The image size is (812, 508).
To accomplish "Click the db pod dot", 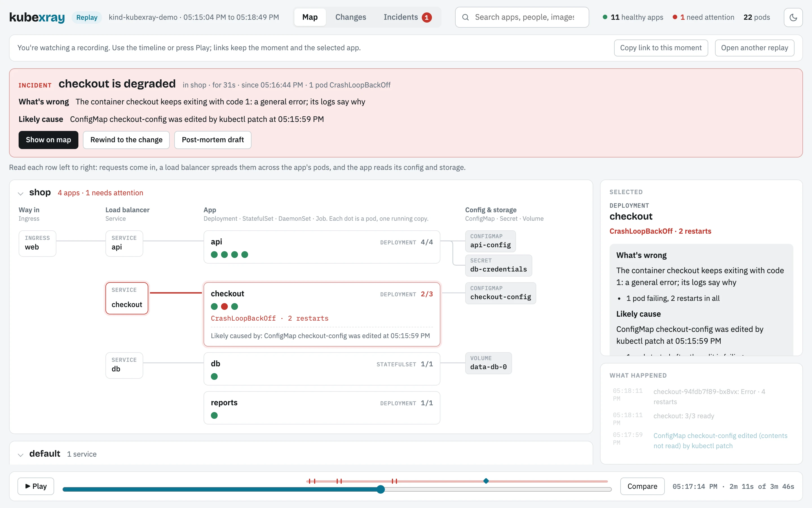I will click(214, 377).
